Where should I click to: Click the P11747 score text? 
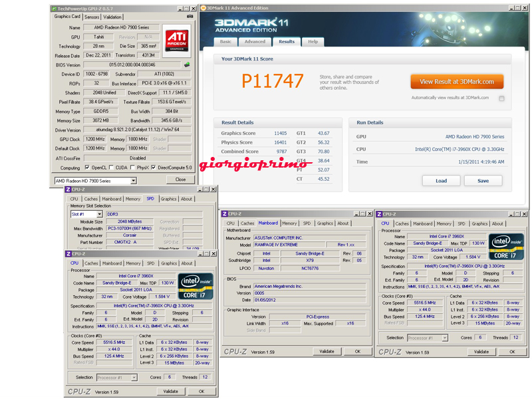click(x=273, y=81)
